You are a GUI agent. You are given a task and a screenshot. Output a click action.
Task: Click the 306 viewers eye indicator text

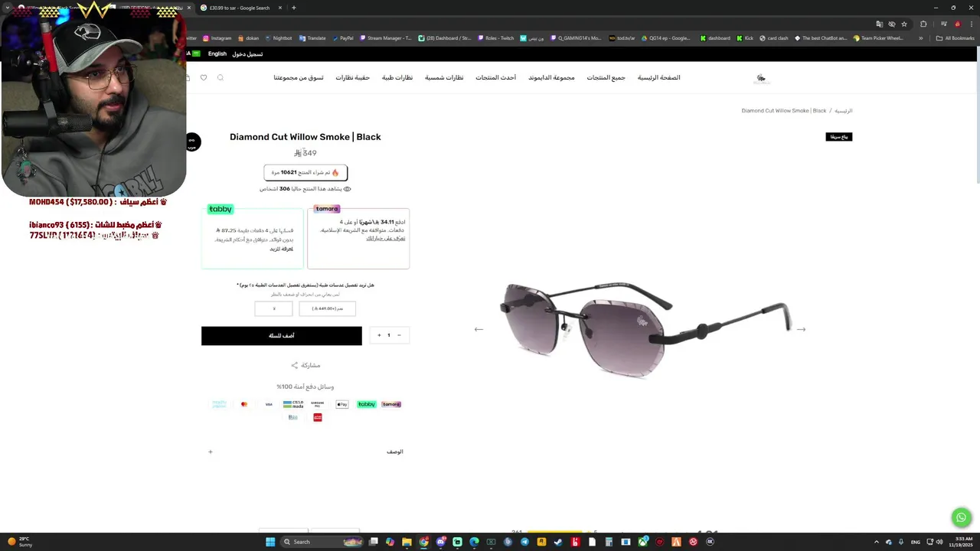[x=305, y=188]
